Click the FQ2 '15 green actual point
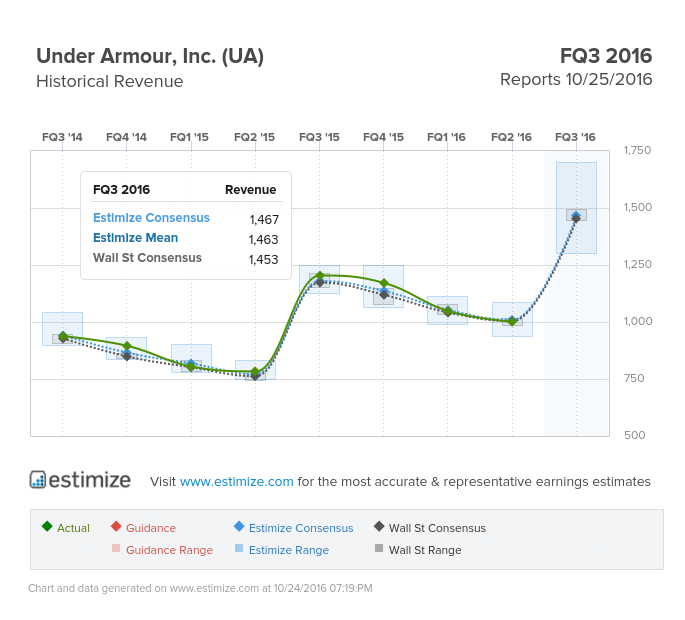685x620 pixels. (x=255, y=372)
